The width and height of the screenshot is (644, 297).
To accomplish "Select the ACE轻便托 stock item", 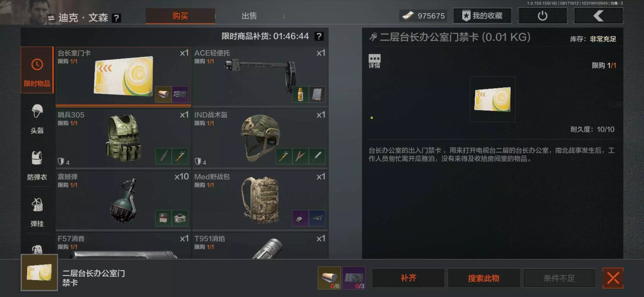I will pyautogui.click(x=260, y=76).
